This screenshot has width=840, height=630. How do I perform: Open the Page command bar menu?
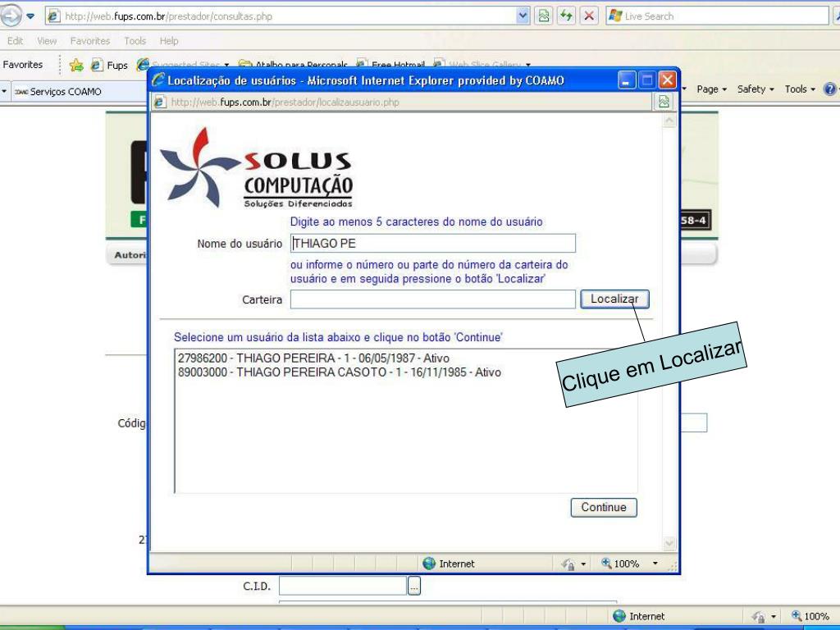(711, 89)
